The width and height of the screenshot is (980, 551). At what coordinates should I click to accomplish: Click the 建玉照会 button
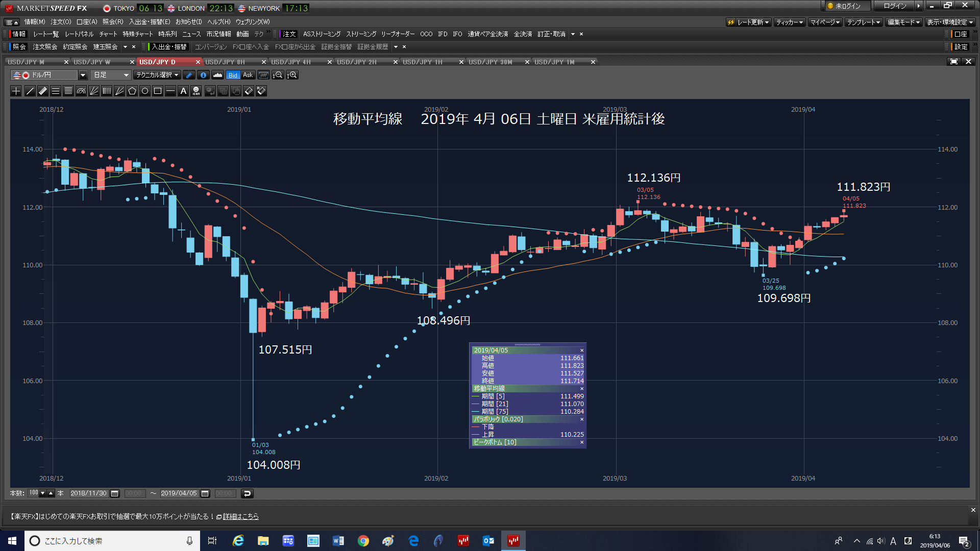coord(105,47)
